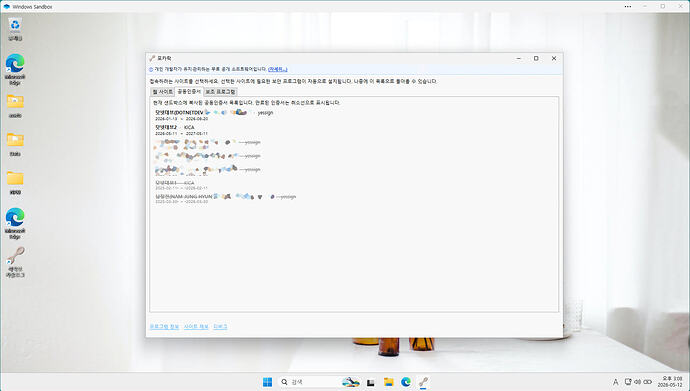The width and height of the screenshot is (690, 391).
Task: Launch the Edge shortcut above the wrench shortcut
Action: pos(15,223)
